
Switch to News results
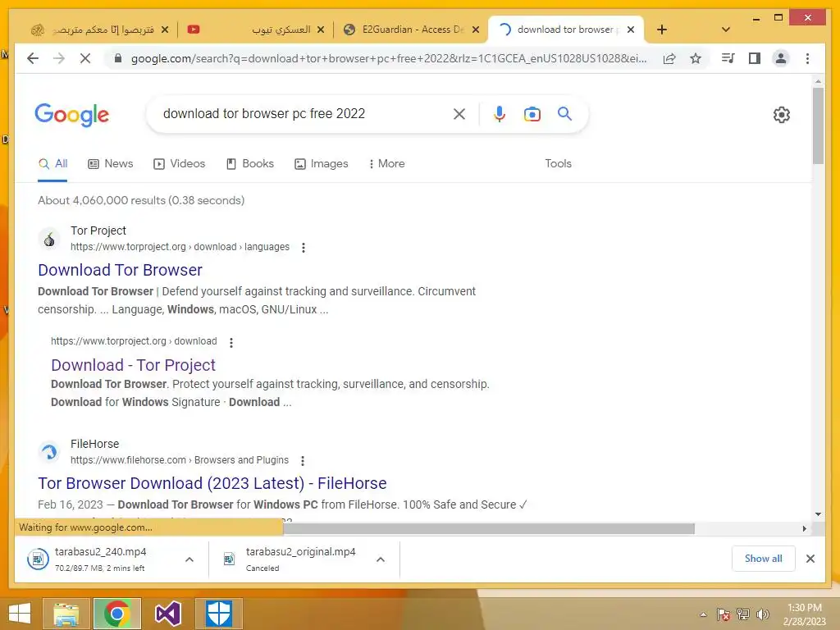[x=111, y=164]
